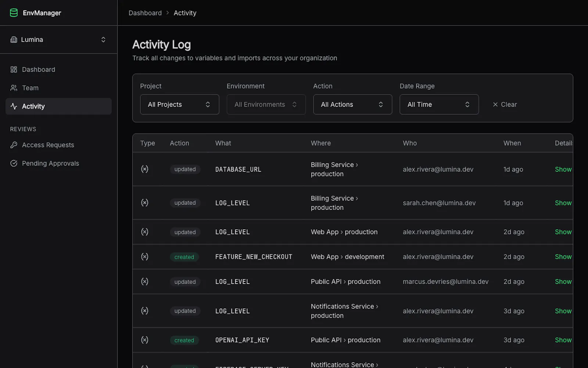Clear all activity filters
The height and width of the screenshot is (368, 588).
click(x=505, y=105)
